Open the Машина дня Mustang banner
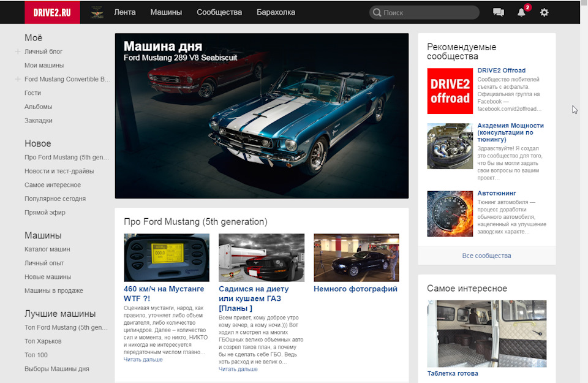Viewport: 588px width, 383px height. 262,116
